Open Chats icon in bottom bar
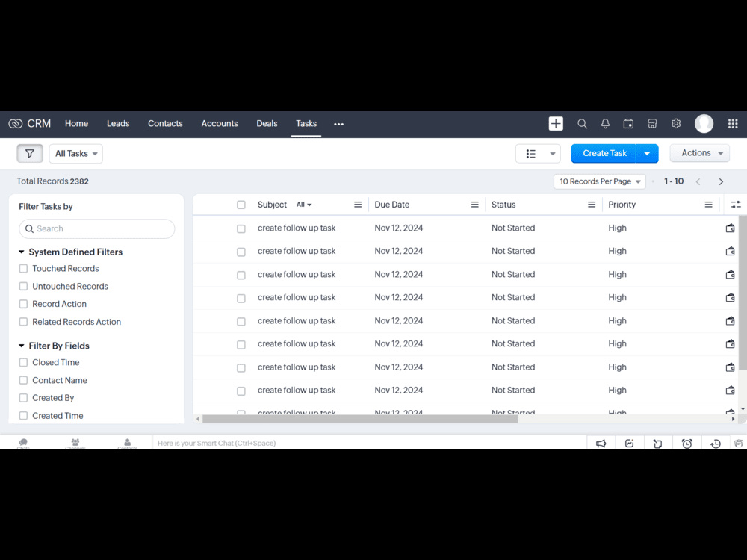This screenshot has width=747, height=560. coord(23,443)
